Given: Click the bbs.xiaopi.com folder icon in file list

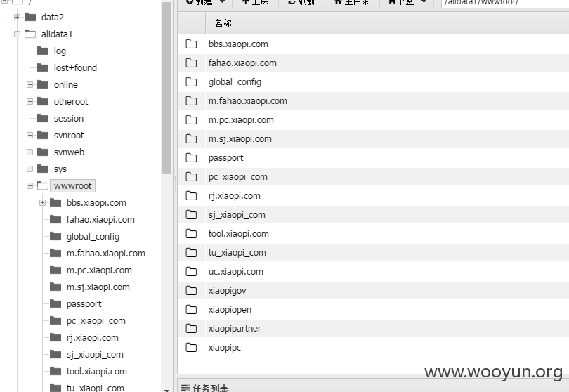Looking at the screenshot, I should coord(191,44).
